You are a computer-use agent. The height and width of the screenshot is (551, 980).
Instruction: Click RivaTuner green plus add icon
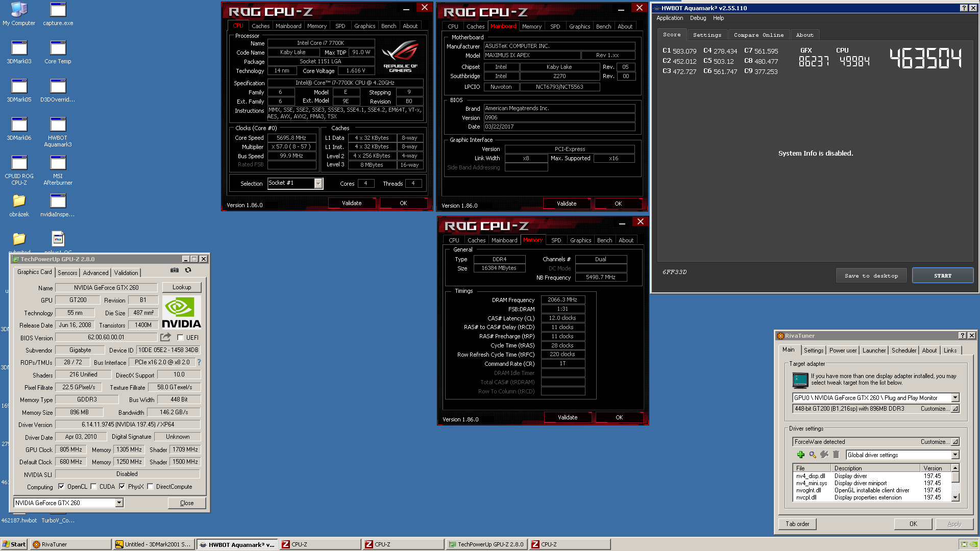click(800, 455)
